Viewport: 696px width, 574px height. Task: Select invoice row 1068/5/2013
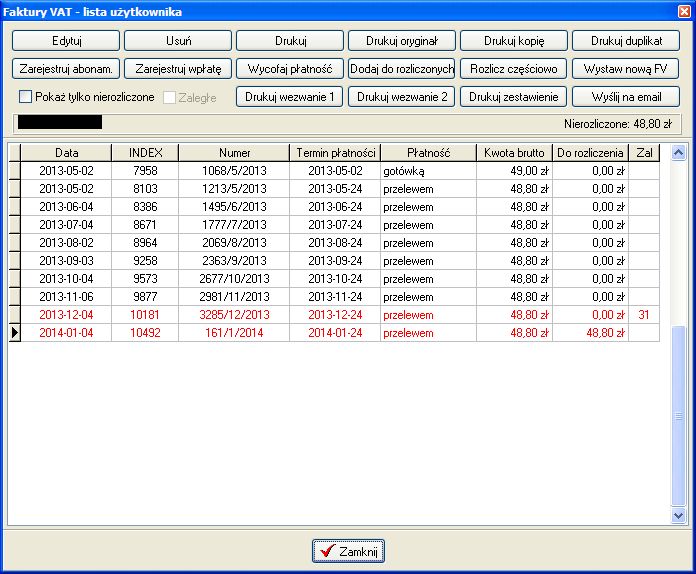click(x=234, y=171)
